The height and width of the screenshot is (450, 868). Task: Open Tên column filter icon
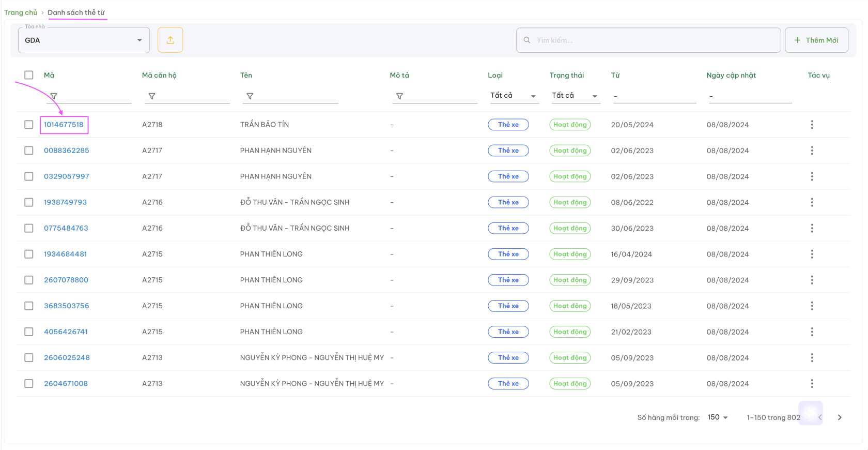click(250, 96)
